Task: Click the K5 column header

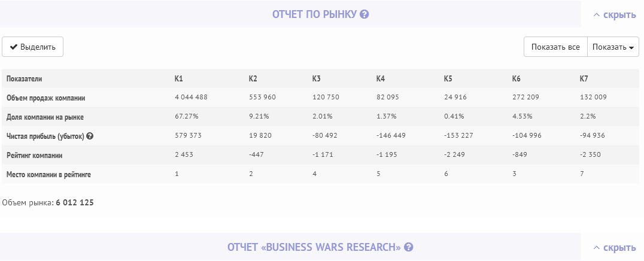Action: point(448,78)
